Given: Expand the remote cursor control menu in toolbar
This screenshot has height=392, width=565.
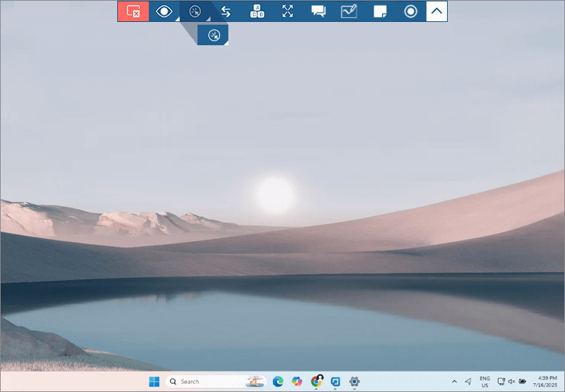Looking at the screenshot, I should pos(195,12).
